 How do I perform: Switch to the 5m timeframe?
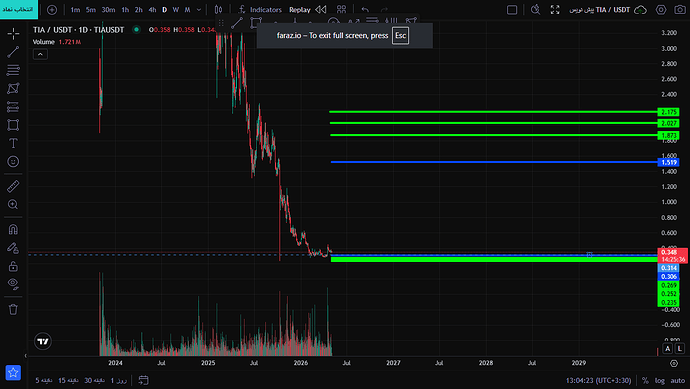coord(91,10)
